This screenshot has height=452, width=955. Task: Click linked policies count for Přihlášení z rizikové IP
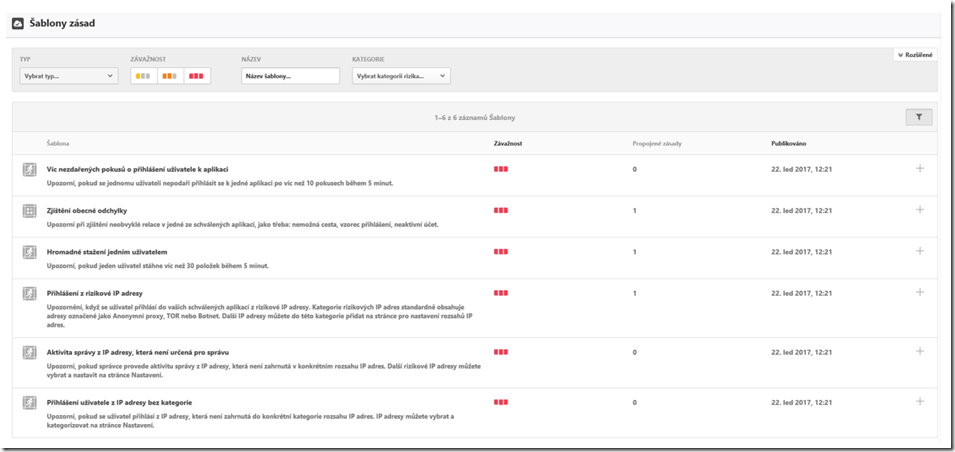pyautogui.click(x=634, y=293)
